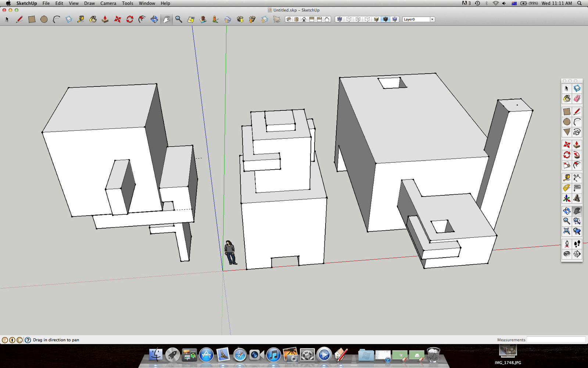
Task: Select the Rectangle tool
Action: point(566,112)
